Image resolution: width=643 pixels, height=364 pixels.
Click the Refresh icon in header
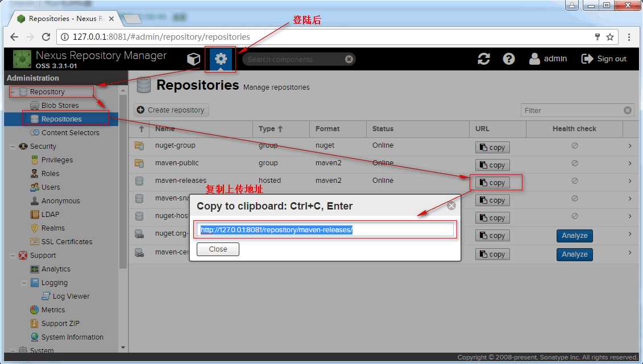484,59
